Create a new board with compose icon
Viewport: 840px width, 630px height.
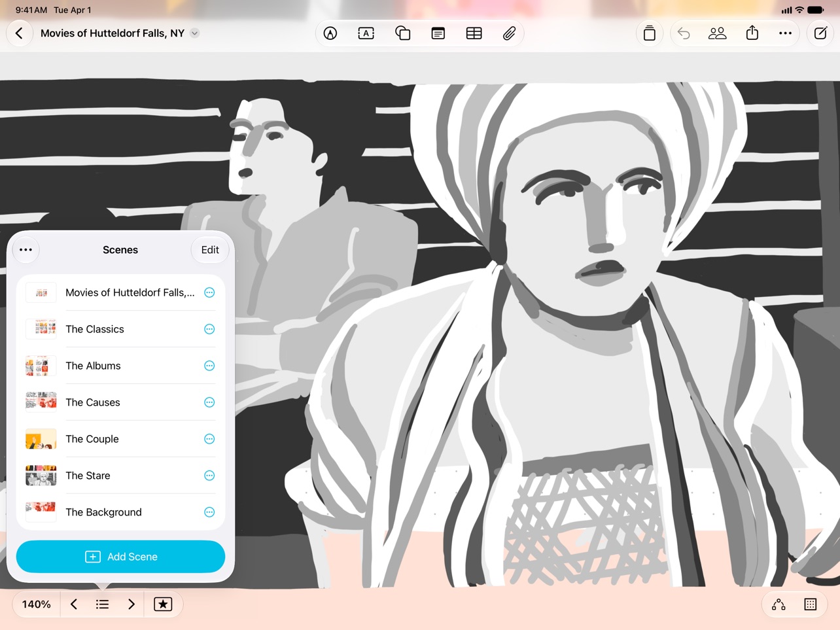[820, 33]
